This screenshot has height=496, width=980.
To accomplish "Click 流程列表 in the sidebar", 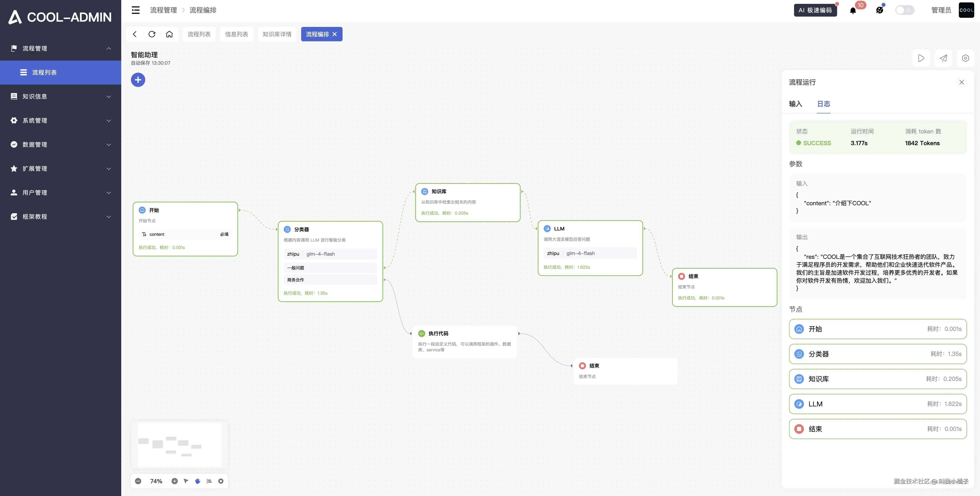I will (44, 72).
